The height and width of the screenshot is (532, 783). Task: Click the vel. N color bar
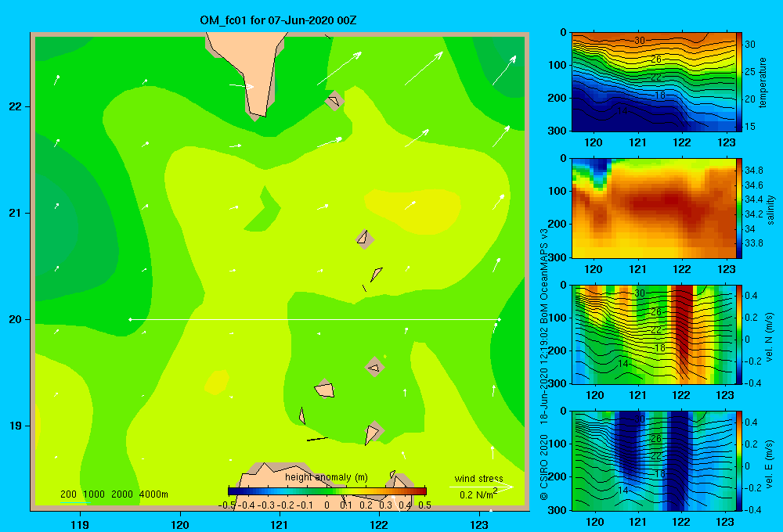point(739,334)
